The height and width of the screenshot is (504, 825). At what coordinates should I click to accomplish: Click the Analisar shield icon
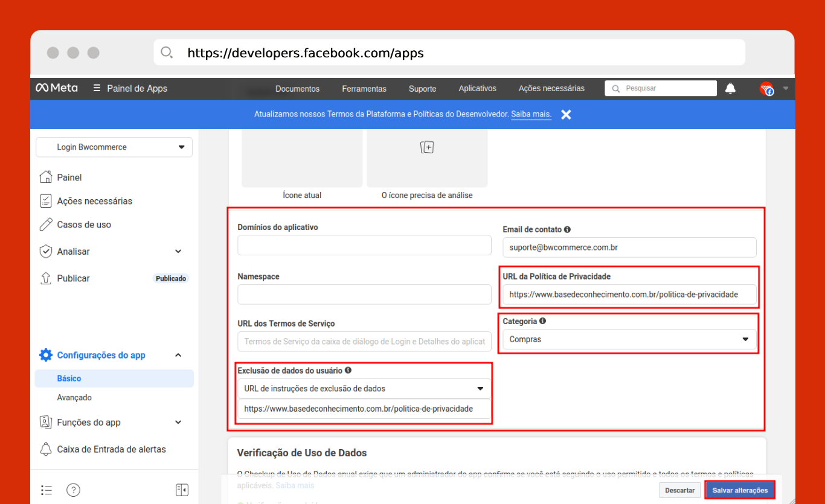tap(45, 251)
